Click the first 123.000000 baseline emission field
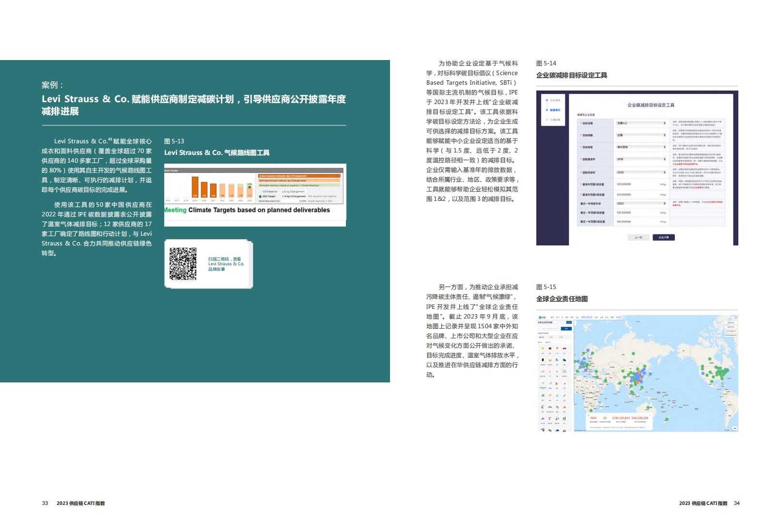This screenshot has width=780, height=532. 641,184
